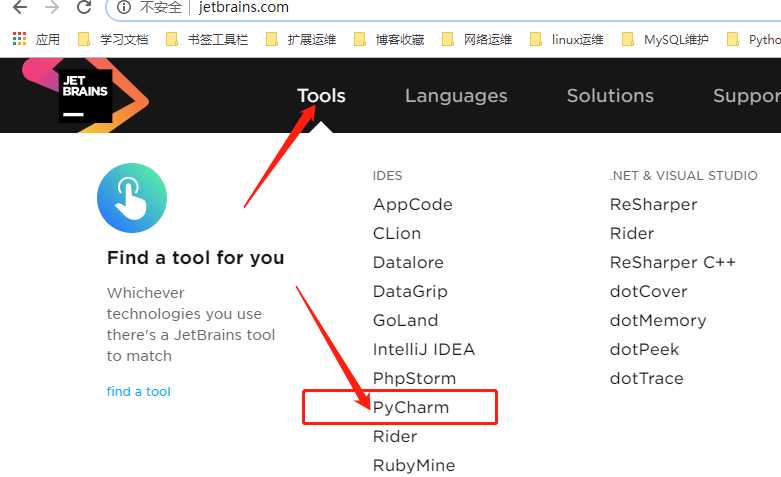Open the linux运维 bookmark folder
This screenshot has width=781, height=477.
[567, 39]
